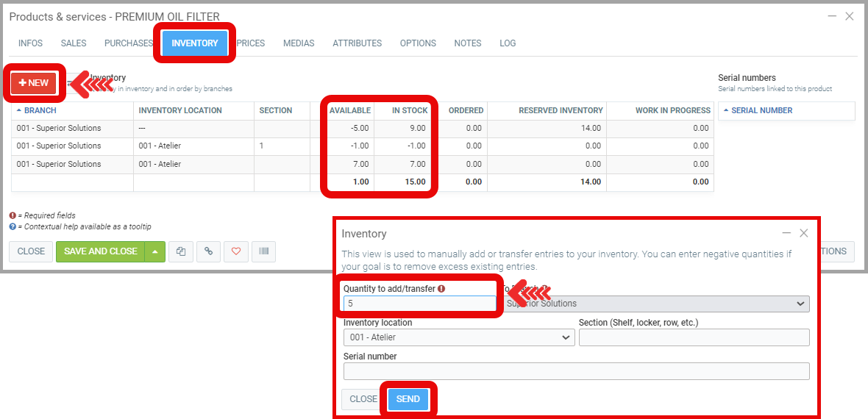
Task: Click the Serial number input field
Action: click(x=576, y=371)
